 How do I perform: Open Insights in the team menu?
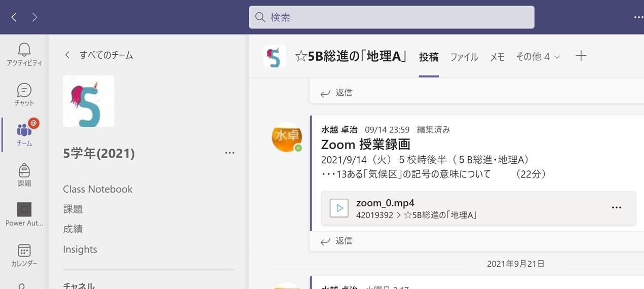(80, 249)
